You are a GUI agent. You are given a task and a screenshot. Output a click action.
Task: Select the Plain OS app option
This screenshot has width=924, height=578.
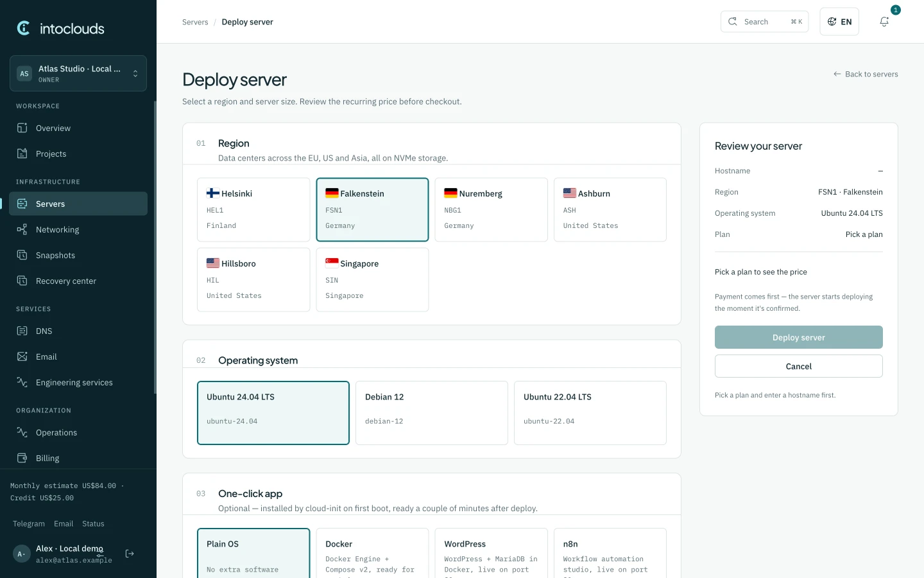point(253,553)
